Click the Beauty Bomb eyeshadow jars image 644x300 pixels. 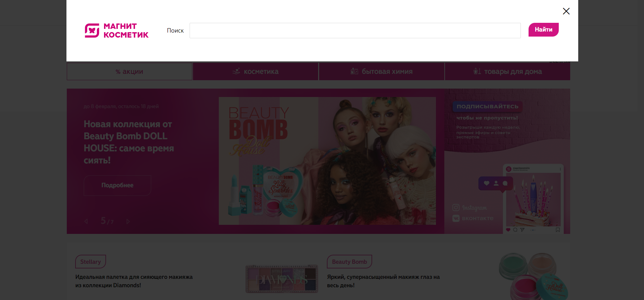(533, 276)
